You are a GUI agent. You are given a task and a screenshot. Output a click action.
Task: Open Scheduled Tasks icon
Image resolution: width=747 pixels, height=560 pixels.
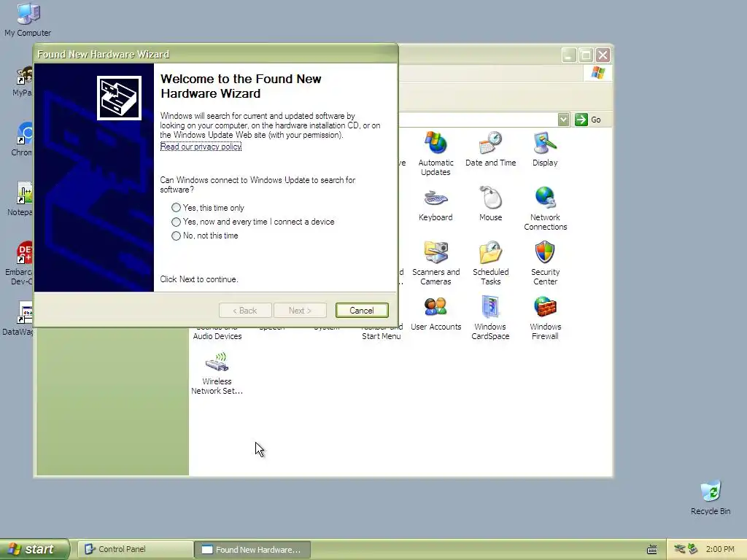click(490, 263)
